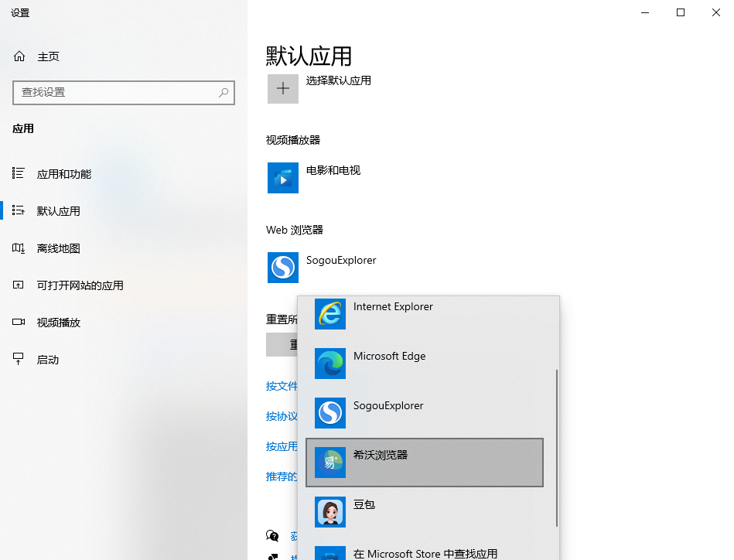The width and height of the screenshot is (734, 560).
Task: Click the 应用 sidebar category heading
Action: pos(23,128)
